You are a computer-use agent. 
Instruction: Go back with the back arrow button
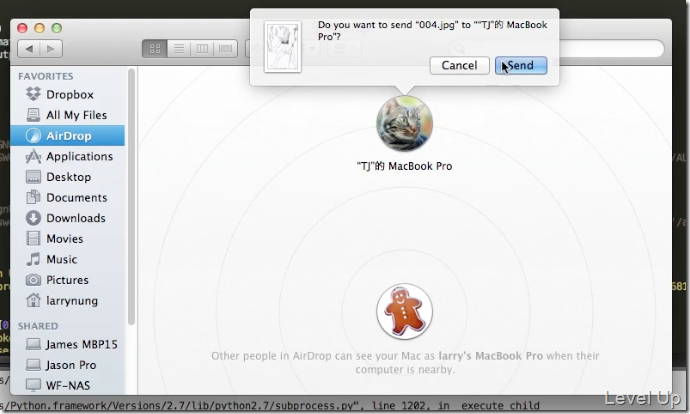(x=29, y=48)
